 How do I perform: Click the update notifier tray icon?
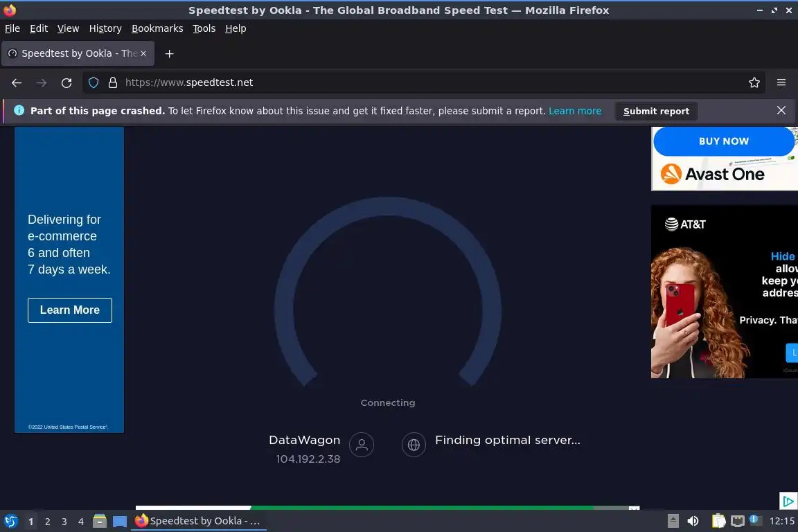(x=755, y=520)
